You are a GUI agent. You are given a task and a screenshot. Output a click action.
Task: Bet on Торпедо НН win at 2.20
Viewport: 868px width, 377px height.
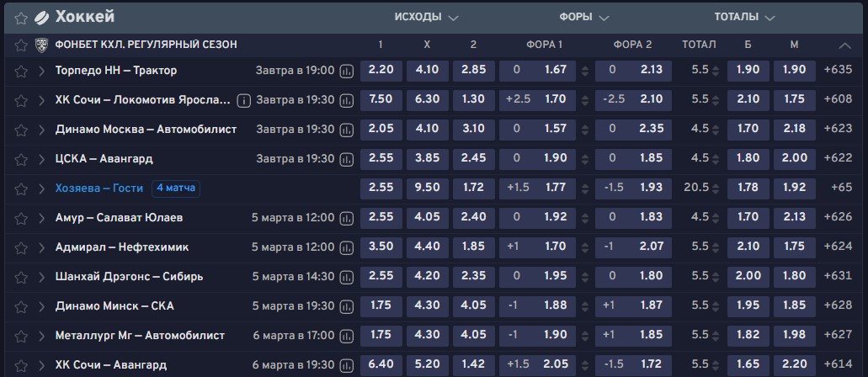click(x=381, y=71)
